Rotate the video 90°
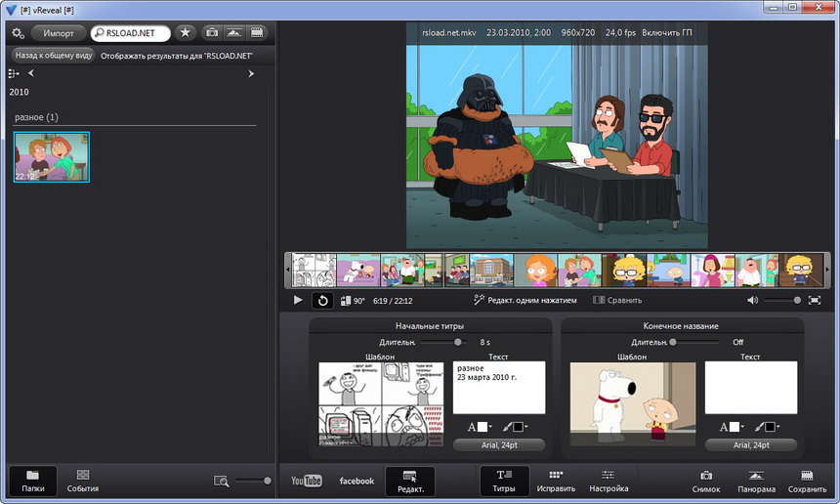Screen dimensions: 840x504 point(352,301)
